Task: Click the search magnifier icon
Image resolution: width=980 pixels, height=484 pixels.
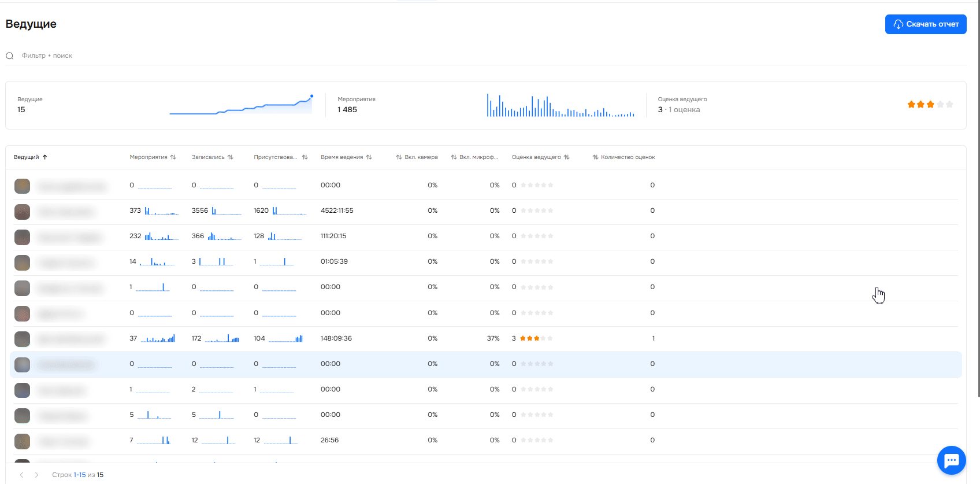Action: pos(10,56)
